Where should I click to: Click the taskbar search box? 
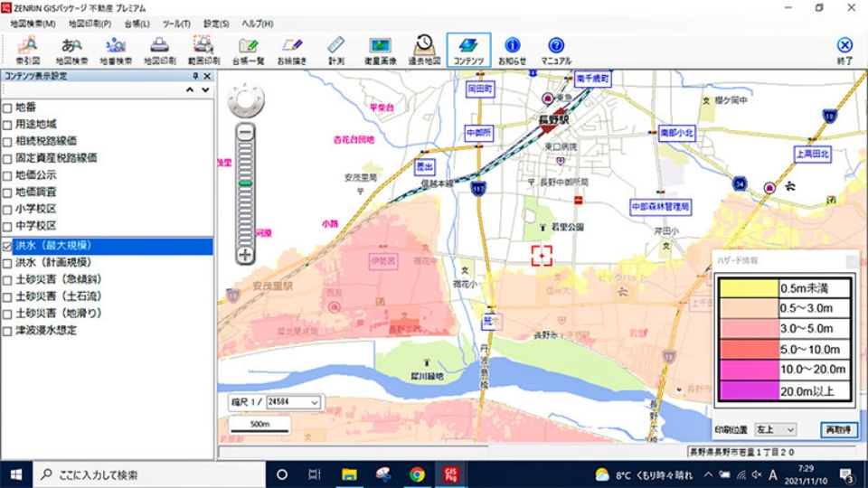tap(148, 474)
